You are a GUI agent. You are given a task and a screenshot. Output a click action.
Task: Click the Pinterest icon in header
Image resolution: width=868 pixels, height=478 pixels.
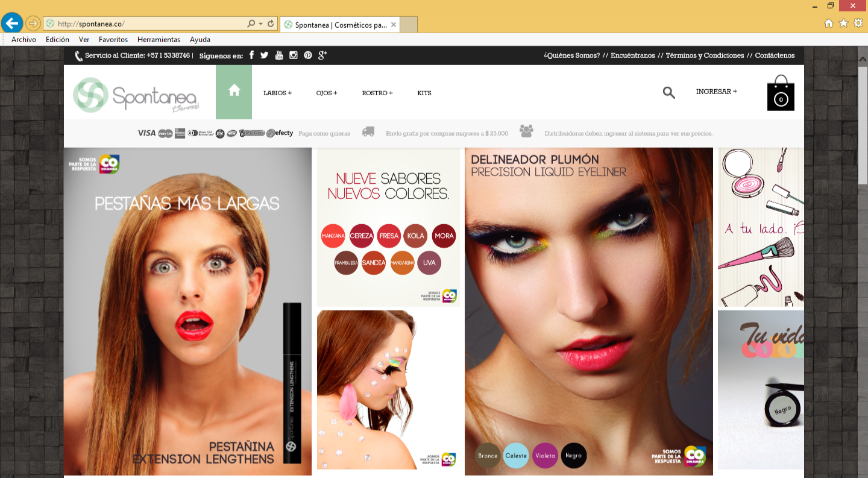(308, 55)
